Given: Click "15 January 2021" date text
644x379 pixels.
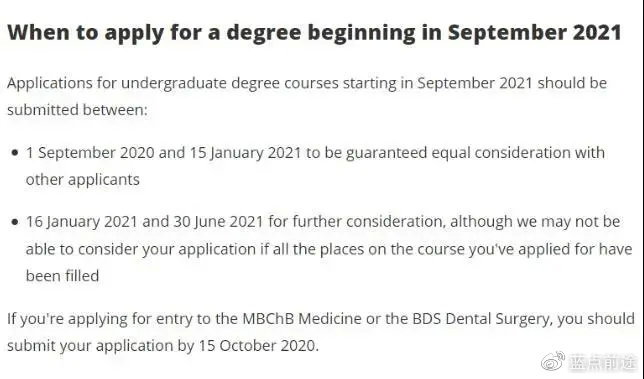Looking at the screenshot, I should (x=245, y=153).
